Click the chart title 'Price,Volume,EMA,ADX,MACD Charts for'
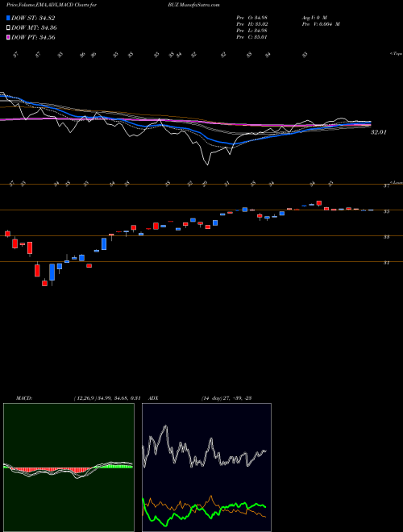The height and width of the screenshot is (532, 403). (52, 5)
